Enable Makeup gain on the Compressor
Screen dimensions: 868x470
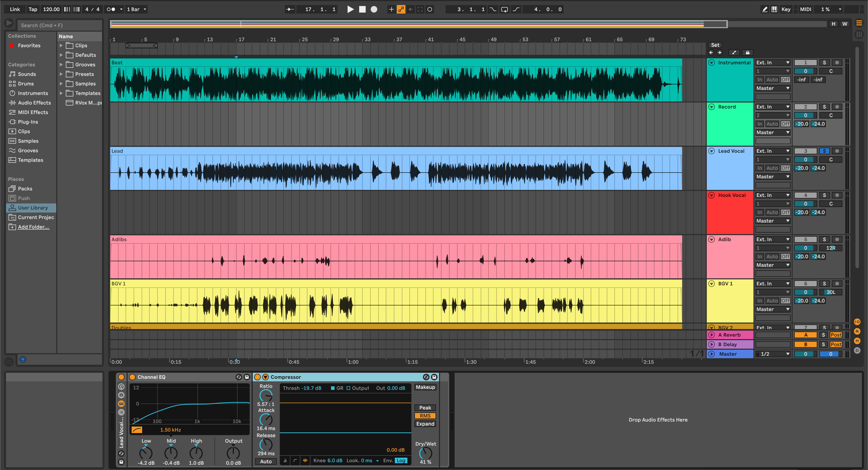click(x=425, y=387)
